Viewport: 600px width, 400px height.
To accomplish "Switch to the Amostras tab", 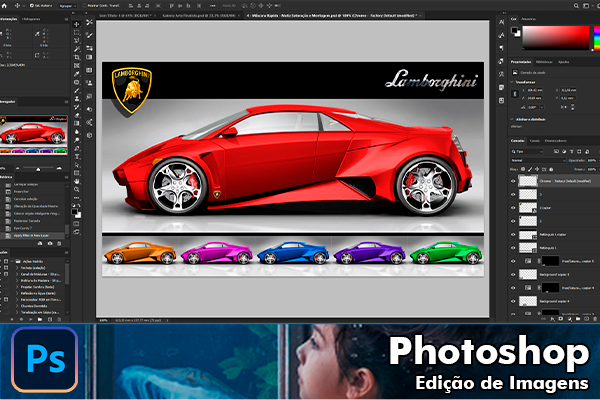I will pos(528,18).
